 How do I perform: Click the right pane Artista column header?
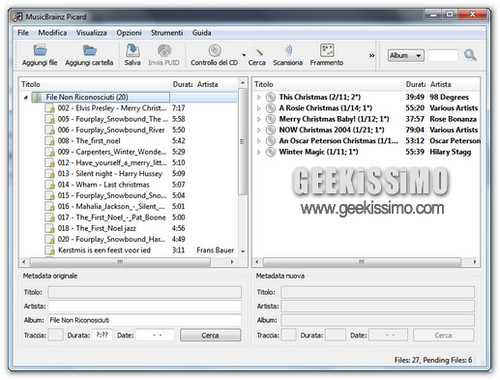point(454,84)
